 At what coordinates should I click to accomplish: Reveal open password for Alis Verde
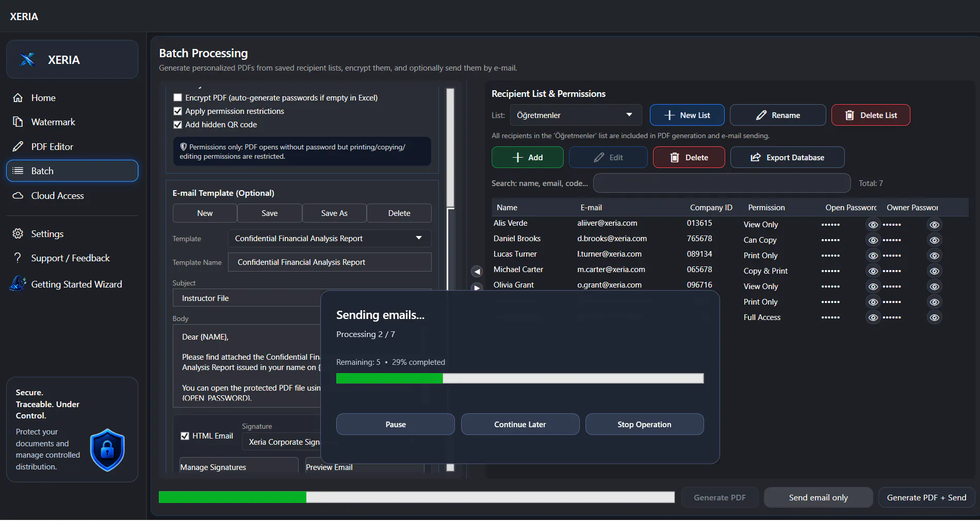(x=873, y=225)
